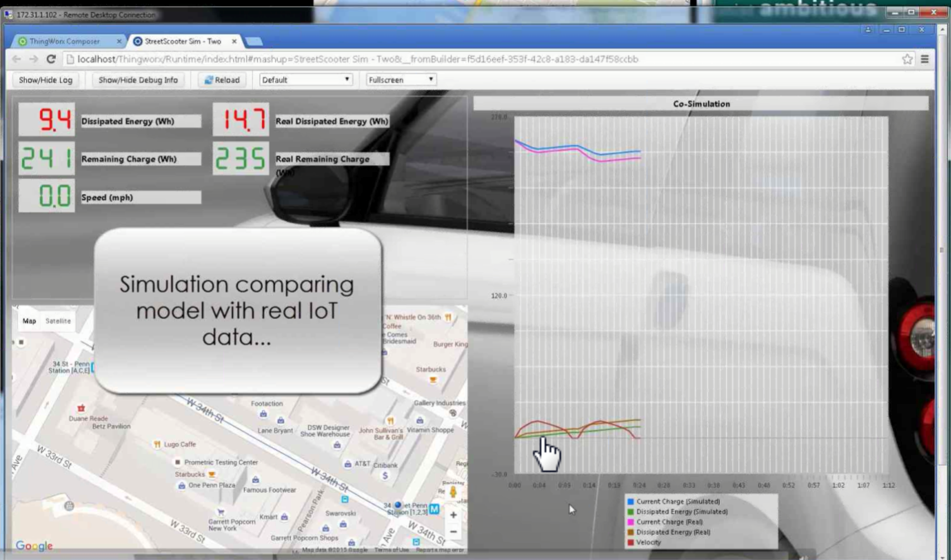Image resolution: width=951 pixels, height=560 pixels.
Task: Toggle the Show/Hide Log button
Action: [46, 80]
